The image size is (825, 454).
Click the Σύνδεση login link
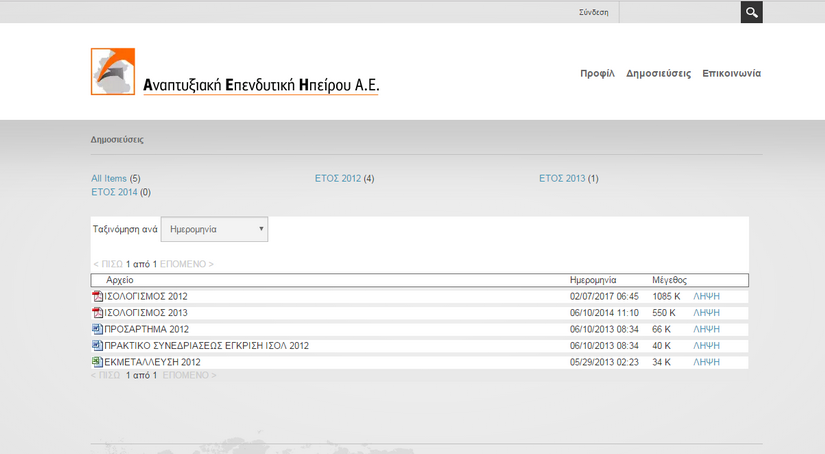pos(594,13)
